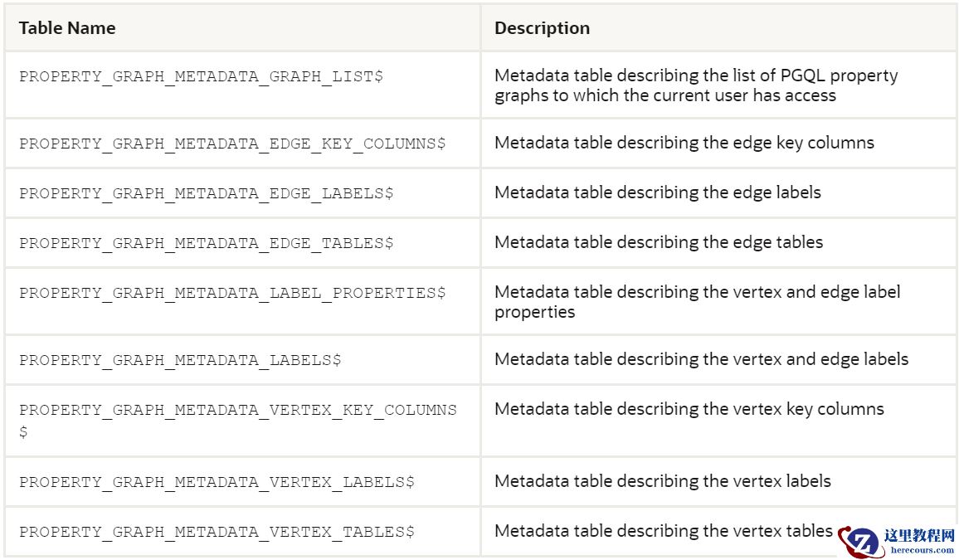Click the herecours.com watermark text

[x=921, y=550]
